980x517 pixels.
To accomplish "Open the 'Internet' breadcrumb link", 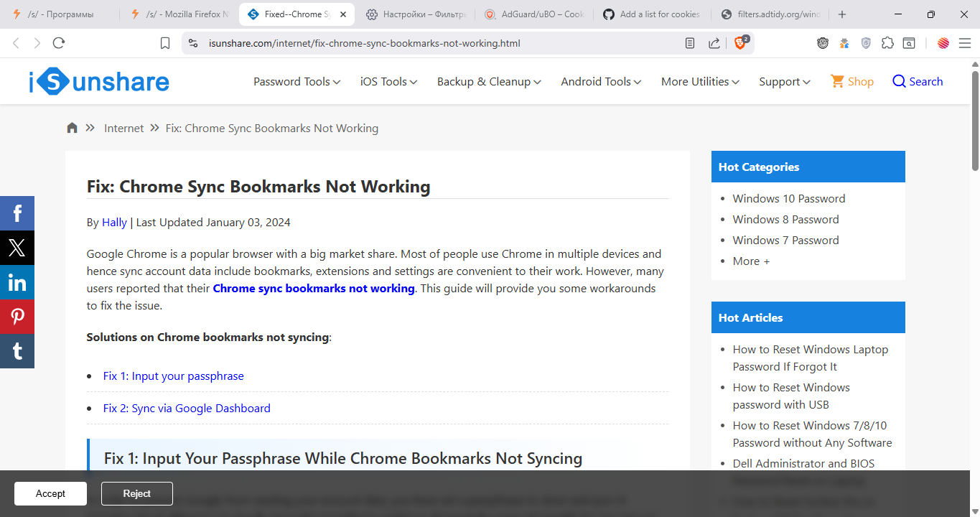I will pos(124,129).
